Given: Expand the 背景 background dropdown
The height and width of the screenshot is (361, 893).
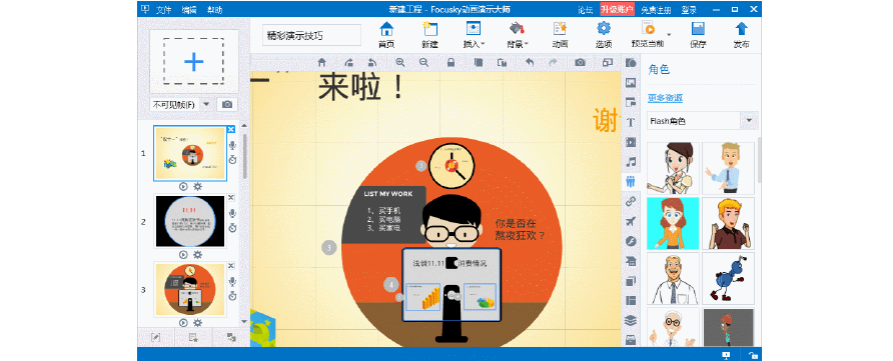Looking at the screenshot, I should (517, 35).
